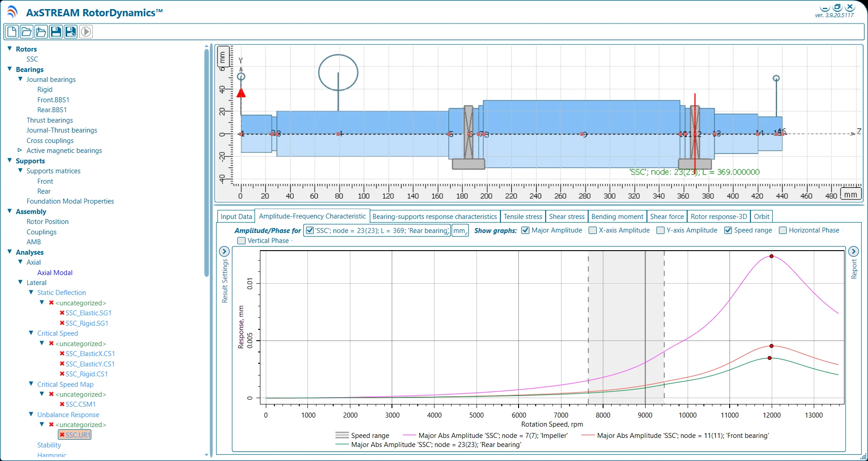Open the Result Settings side panel

click(224, 252)
